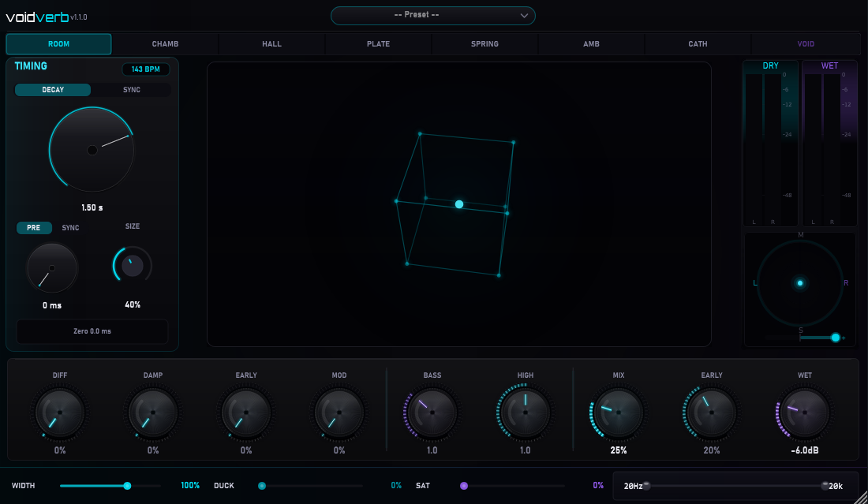The image size is (868, 504).
Task: Enable DECAY timing mode
Action: click(x=53, y=89)
